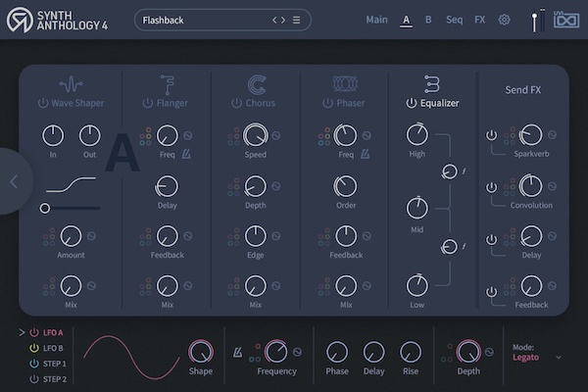The image size is (588, 392).
Task: Click the Equalizer section icon
Action: click(x=431, y=84)
